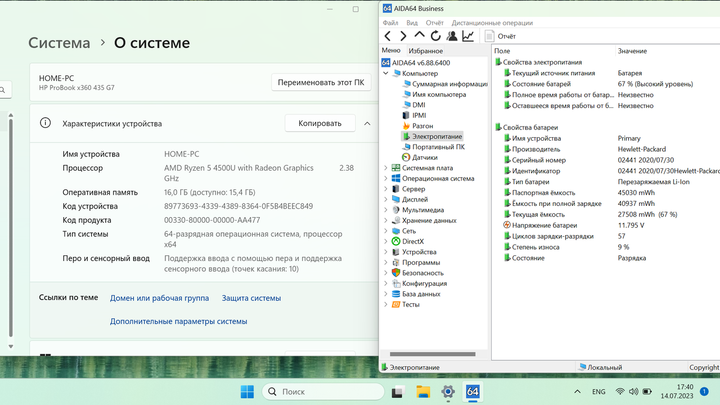Expand the Сеть tree node
Image resolution: width=720 pixels, height=405 pixels.
coord(386,231)
